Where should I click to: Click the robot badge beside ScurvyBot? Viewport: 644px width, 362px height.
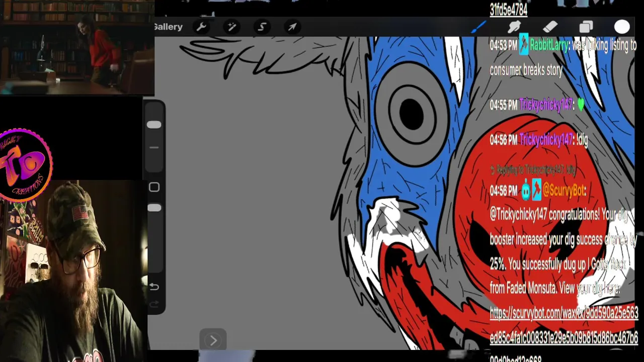pos(526,191)
